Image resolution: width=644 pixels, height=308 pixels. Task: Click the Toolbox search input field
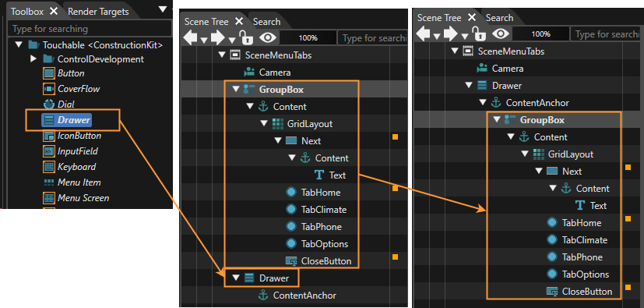coord(90,29)
